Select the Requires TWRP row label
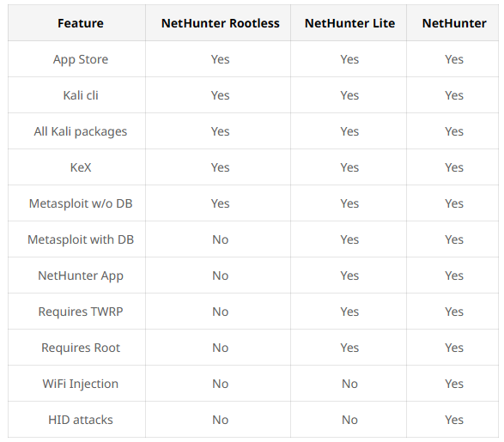The width and height of the screenshot is (504, 442). tap(81, 312)
